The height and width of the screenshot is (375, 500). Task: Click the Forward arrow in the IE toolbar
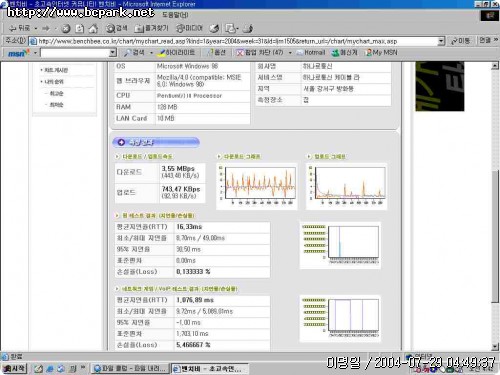[x=46, y=28]
